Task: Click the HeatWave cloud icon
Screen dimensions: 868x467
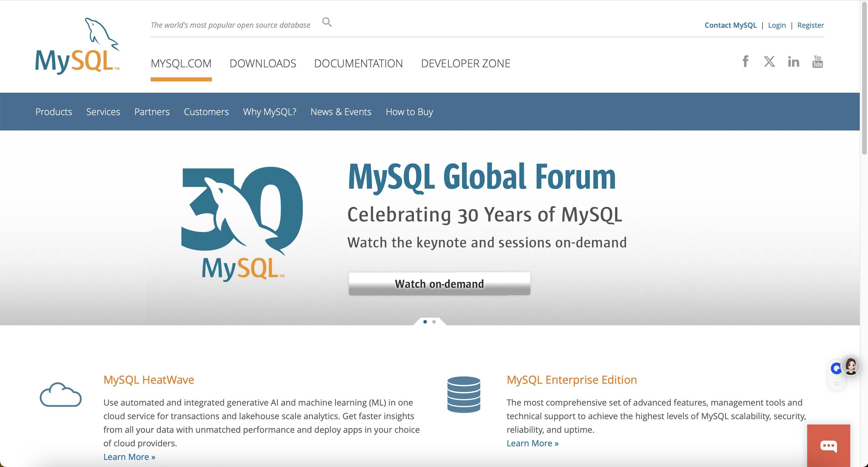Action: click(61, 395)
